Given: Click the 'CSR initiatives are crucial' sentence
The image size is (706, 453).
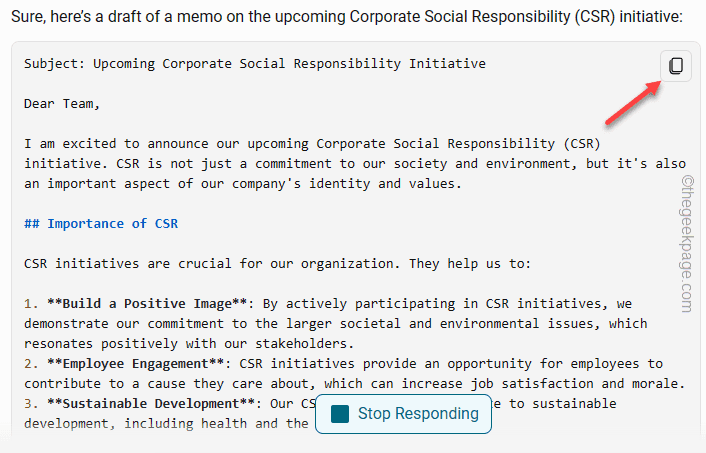Looking at the screenshot, I should [277, 263].
